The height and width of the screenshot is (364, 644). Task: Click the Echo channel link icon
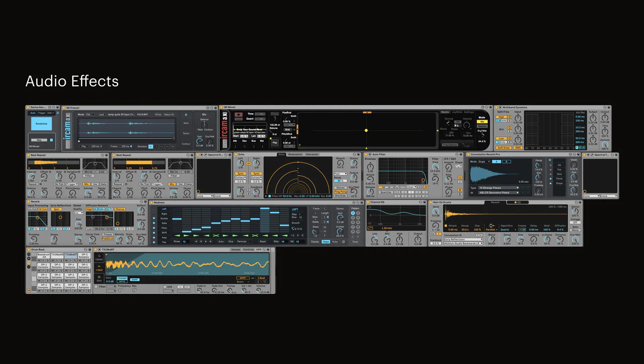click(x=249, y=164)
